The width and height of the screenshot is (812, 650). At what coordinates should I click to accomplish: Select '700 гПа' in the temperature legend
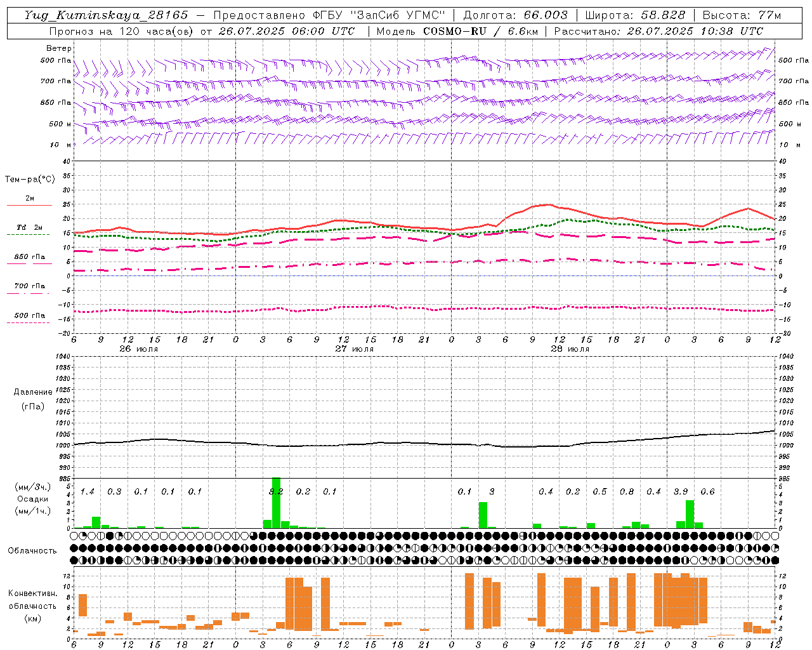pyautogui.click(x=30, y=286)
